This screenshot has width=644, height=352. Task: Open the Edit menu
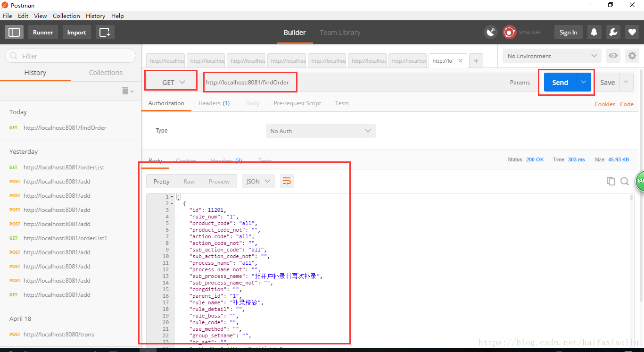(23, 16)
